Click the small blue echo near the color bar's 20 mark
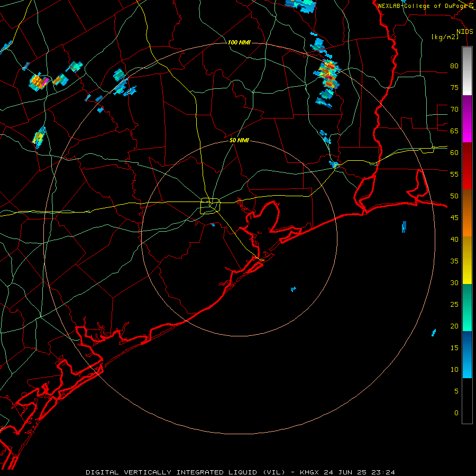This screenshot has height=476, width=476. [x=434, y=333]
